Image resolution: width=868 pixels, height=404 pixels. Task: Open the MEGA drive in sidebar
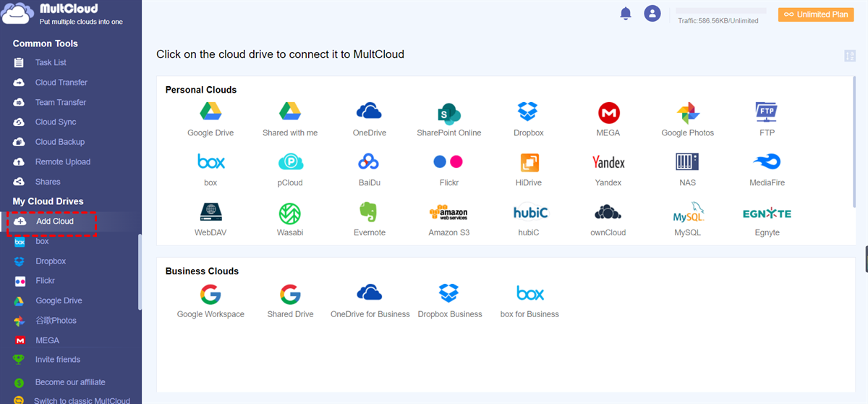pos(47,340)
